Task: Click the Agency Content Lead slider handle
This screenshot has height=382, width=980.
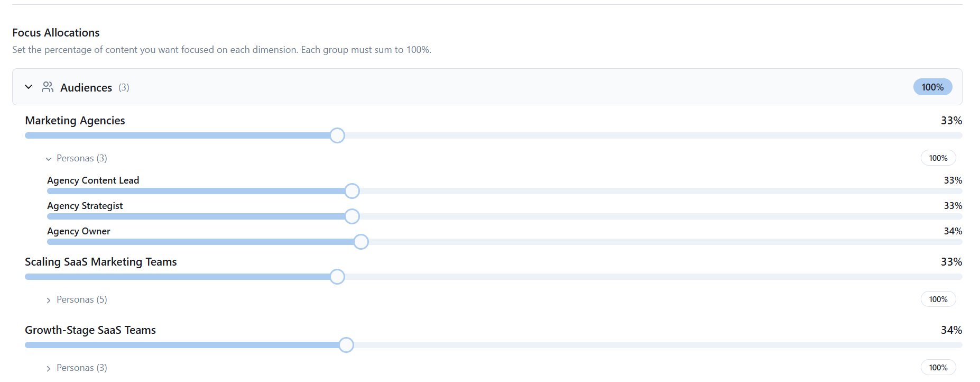Action: pos(352,191)
